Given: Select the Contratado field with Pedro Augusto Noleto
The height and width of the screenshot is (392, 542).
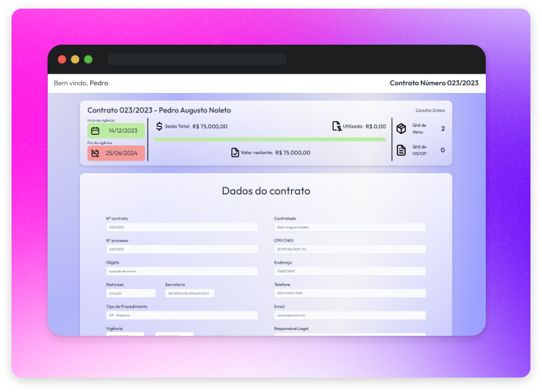Looking at the screenshot, I should pyautogui.click(x=350, y=227).
